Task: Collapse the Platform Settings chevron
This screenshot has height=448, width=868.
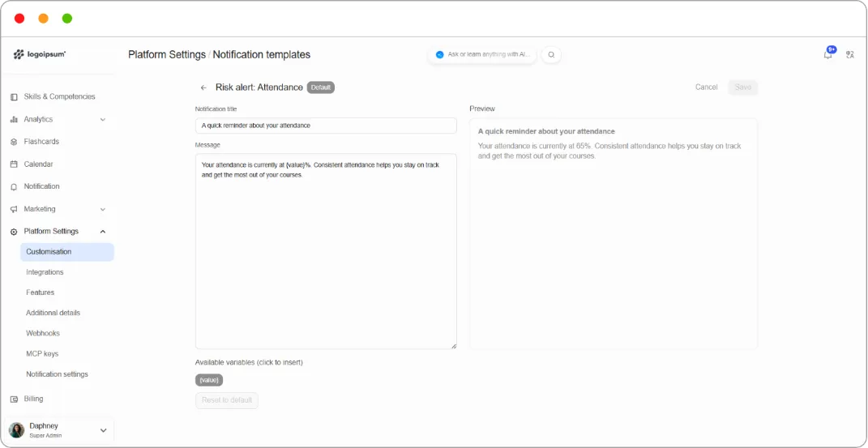Action: coord(102,232)
